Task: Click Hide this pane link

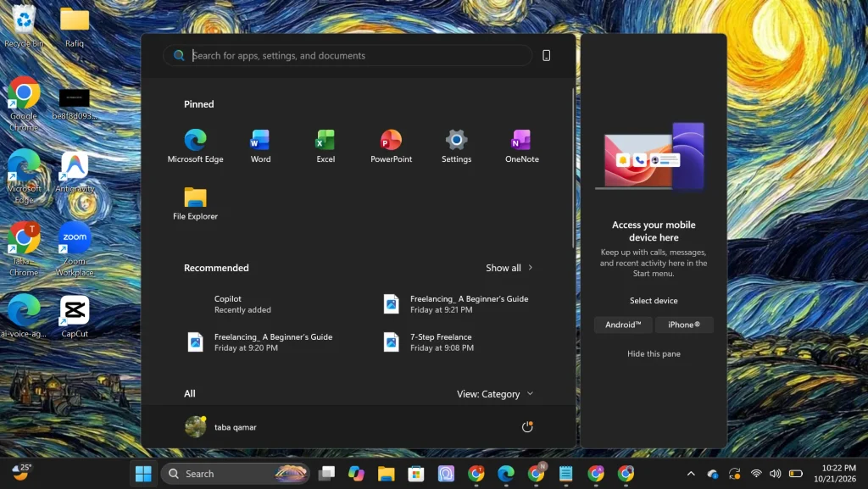Action: click(654, 353)
